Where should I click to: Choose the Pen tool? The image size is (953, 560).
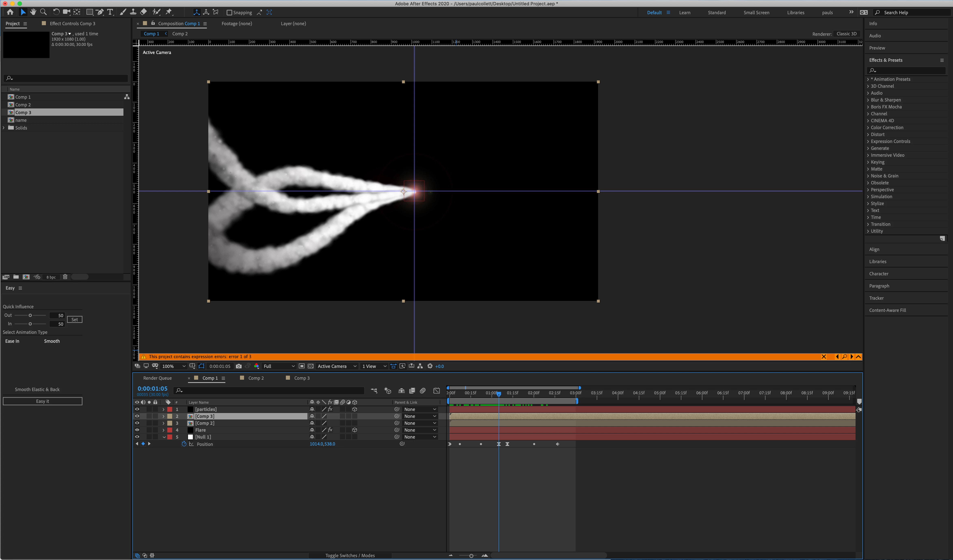(100, 12)
